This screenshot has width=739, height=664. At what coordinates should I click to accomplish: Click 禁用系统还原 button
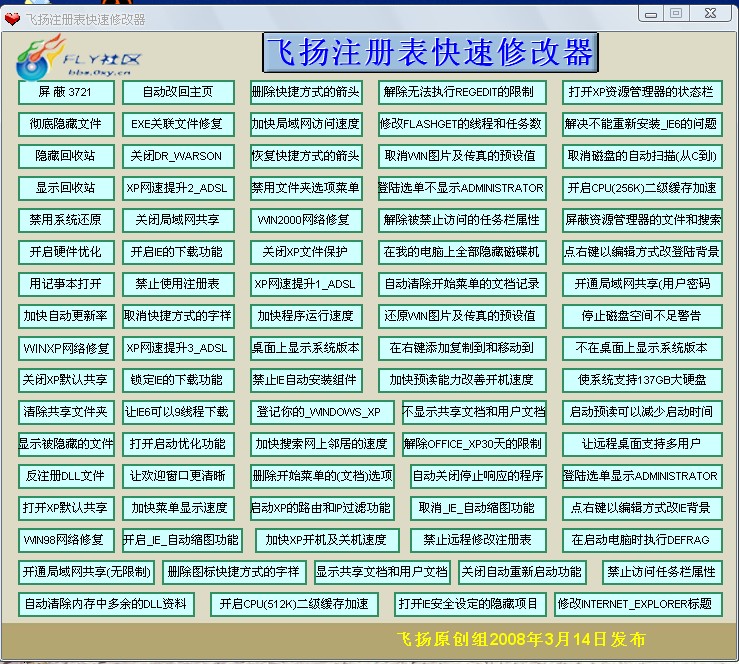click(66, 221)
